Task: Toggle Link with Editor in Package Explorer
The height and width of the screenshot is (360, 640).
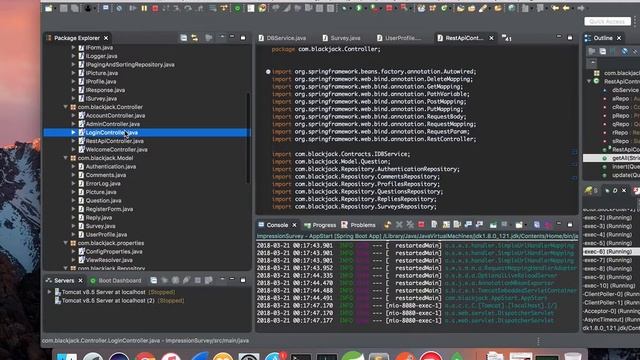Action: [x=195, y=38]
